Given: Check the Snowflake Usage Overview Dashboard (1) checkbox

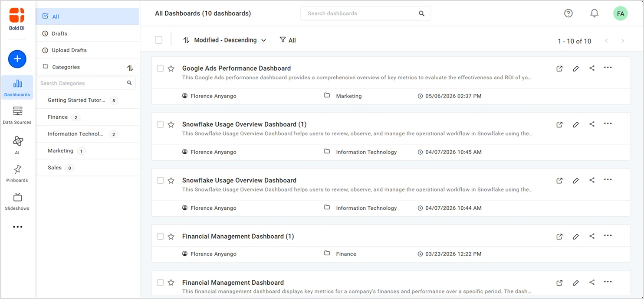Looking at the screenshot, I should [x=160, y=124].
